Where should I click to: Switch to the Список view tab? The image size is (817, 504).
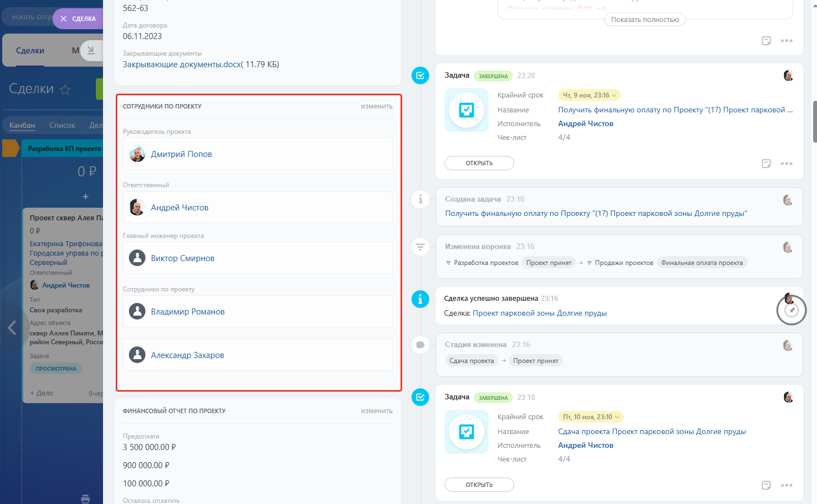click(62, 125)
